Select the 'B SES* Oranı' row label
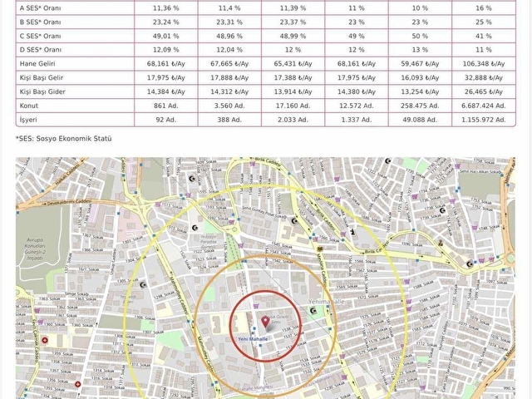Image resolution: width=532 pixels, height=399 pixels. [x=41, y=22]
